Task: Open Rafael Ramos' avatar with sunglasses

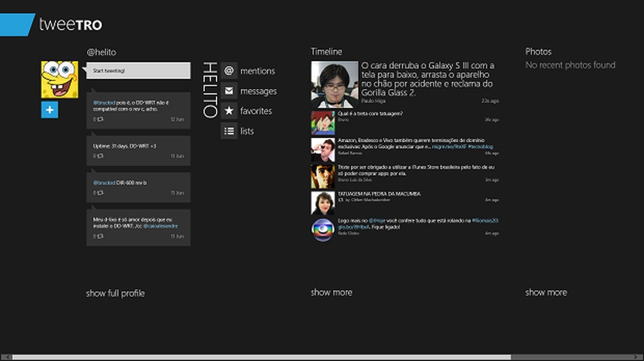Action: tap(323, 150)
